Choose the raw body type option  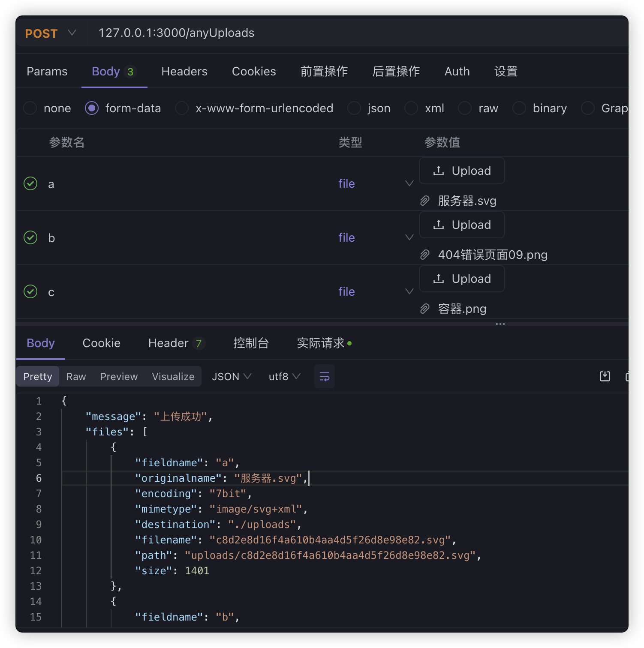(465, 108)
